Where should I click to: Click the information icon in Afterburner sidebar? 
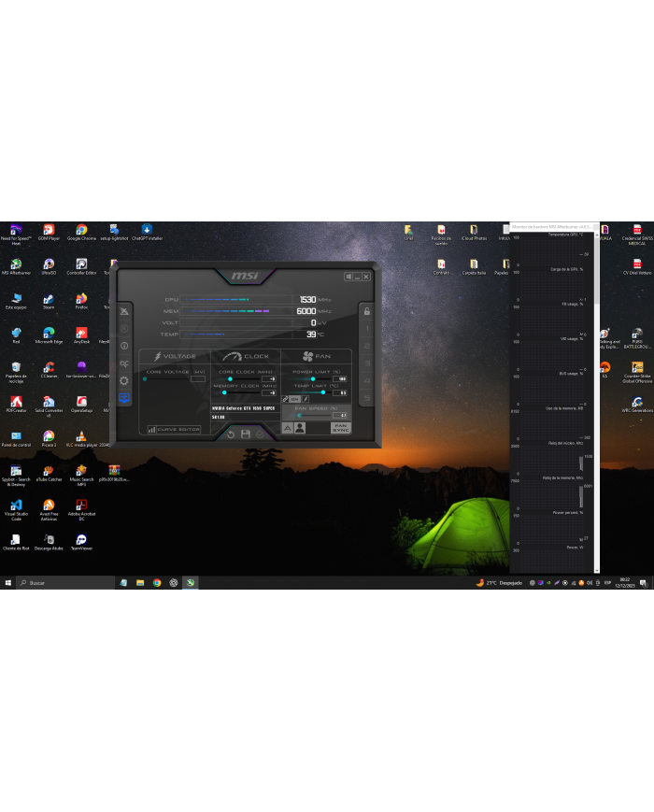124,346
